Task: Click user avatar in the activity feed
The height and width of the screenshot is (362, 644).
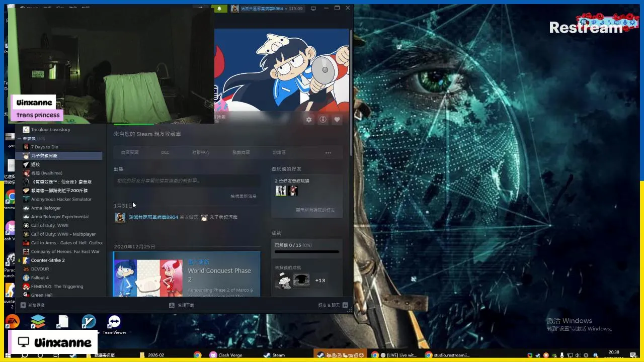Action: click(x=120, y=217)
